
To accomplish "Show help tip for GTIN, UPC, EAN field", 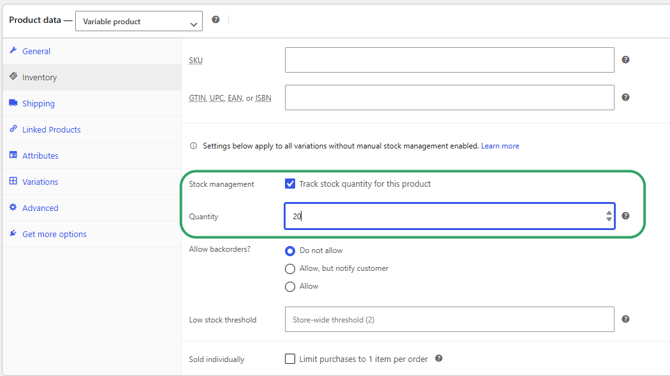I will click(x=626, y=97).
